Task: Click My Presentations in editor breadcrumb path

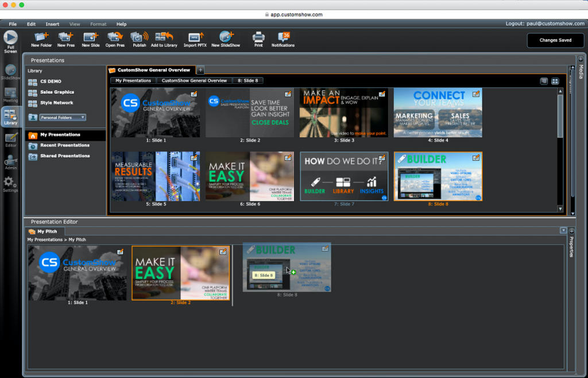Action: click(x=45, y=240)
